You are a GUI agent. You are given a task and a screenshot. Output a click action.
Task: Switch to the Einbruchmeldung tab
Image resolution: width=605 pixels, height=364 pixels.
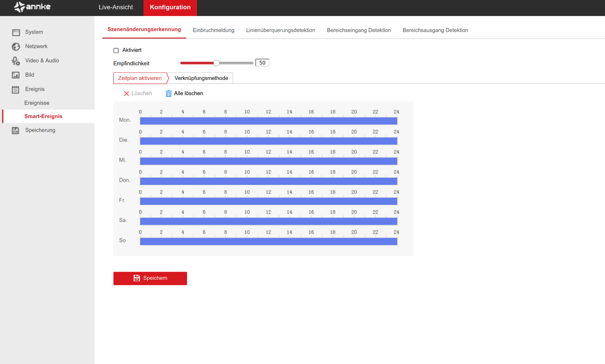point(213,30)
